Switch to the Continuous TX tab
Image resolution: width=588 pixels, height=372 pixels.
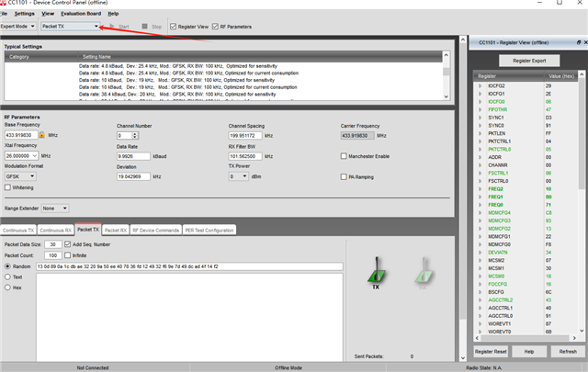click(18, 231)
